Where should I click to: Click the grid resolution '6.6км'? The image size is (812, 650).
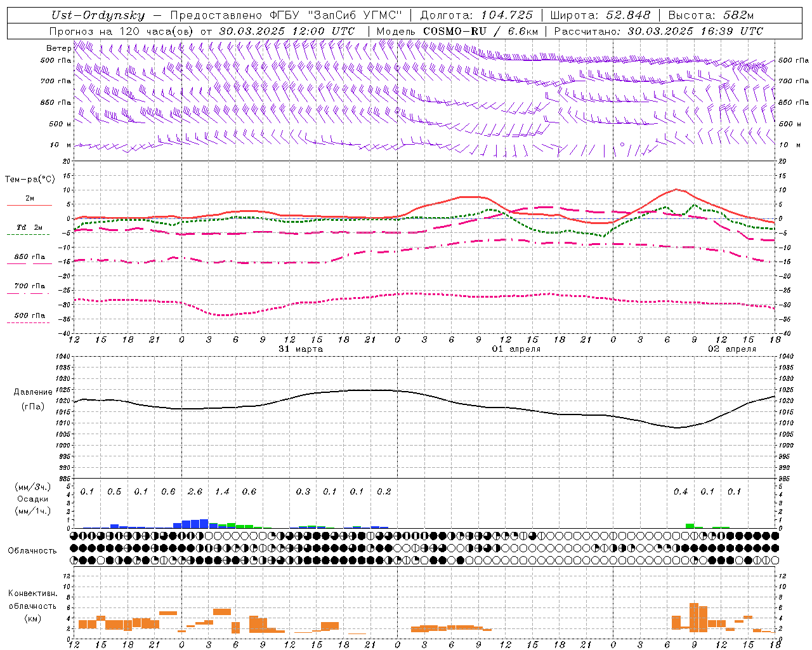click(523, 31)
